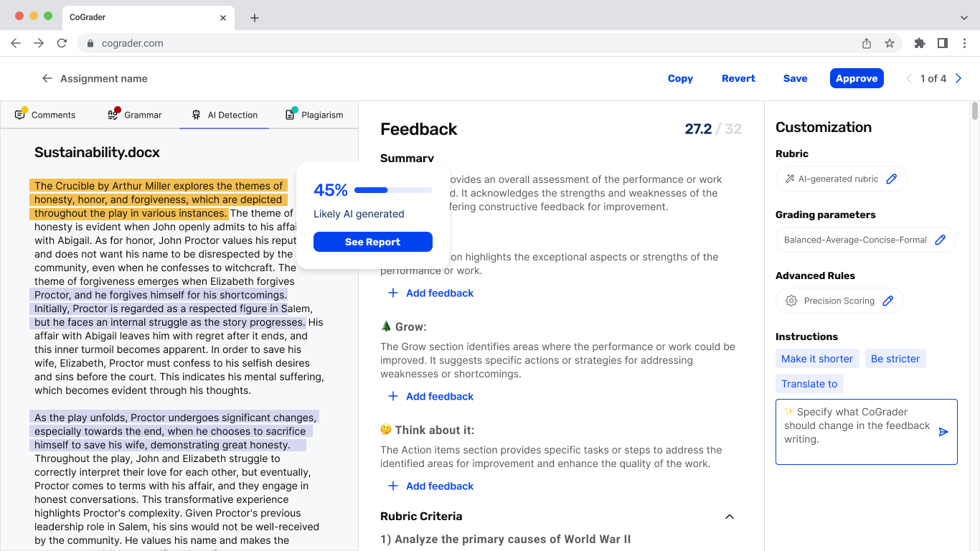Go to next submission with right chevron
The image size is (980, 551).
coord(959,79)
